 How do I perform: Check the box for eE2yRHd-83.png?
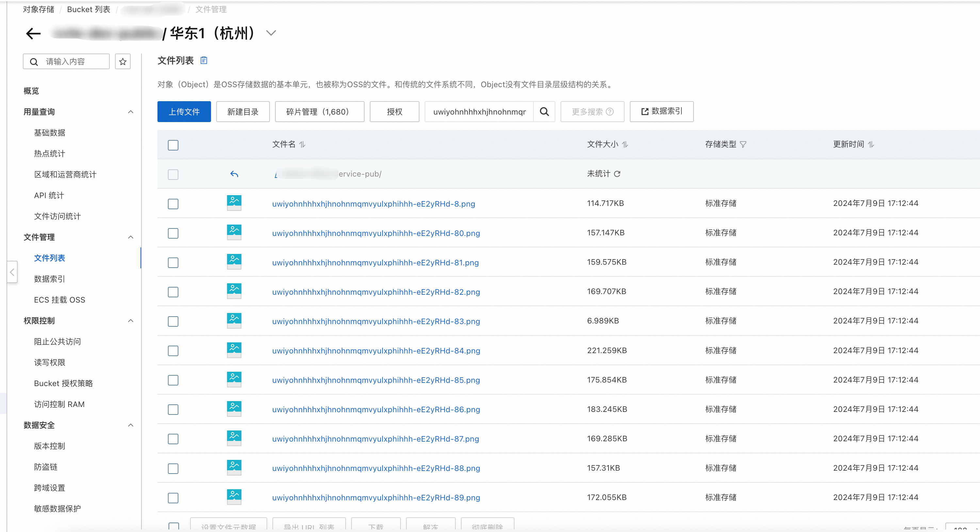(173, 321)
